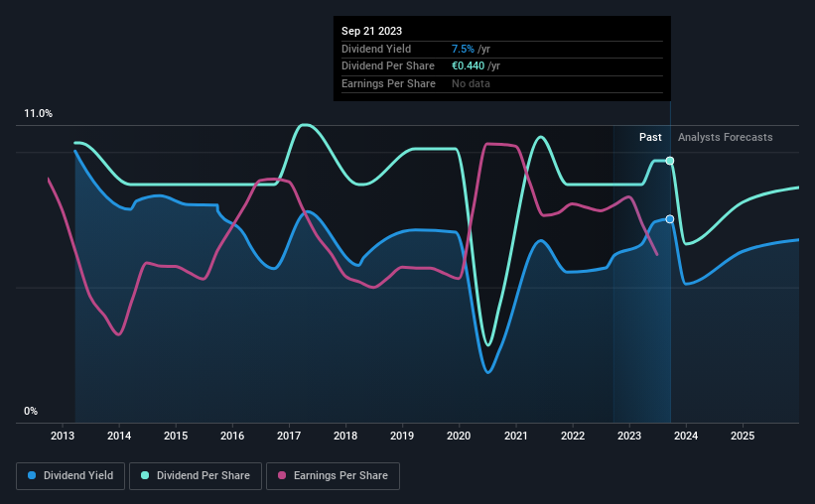
Task: Click the 2018 axis label
Action: (345, 436)
